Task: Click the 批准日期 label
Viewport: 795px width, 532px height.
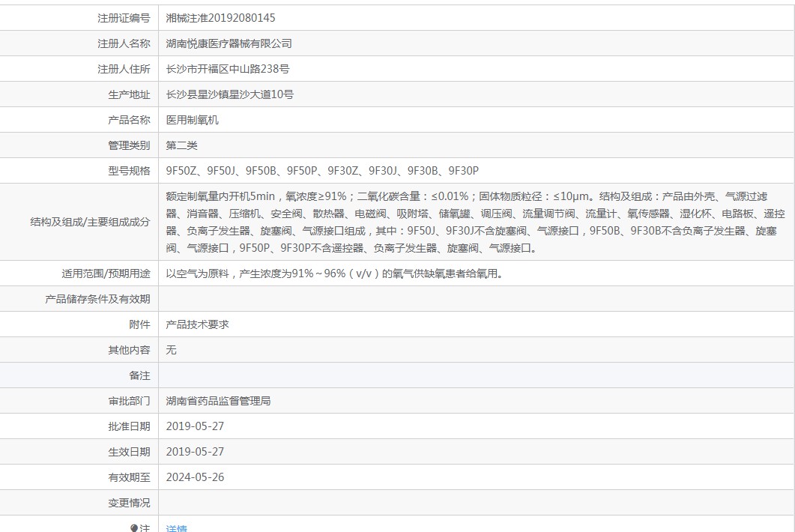Action: point(130,426)
